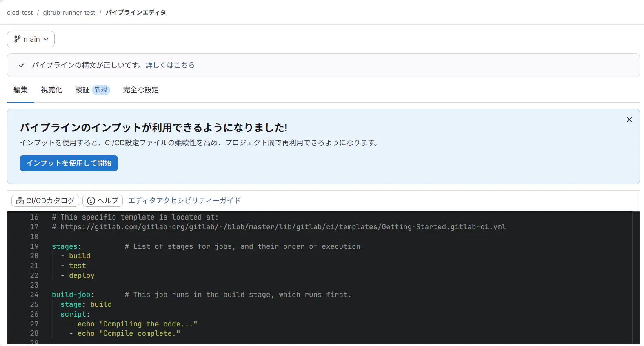Switch to the 編集 tab

pos(20,90)
